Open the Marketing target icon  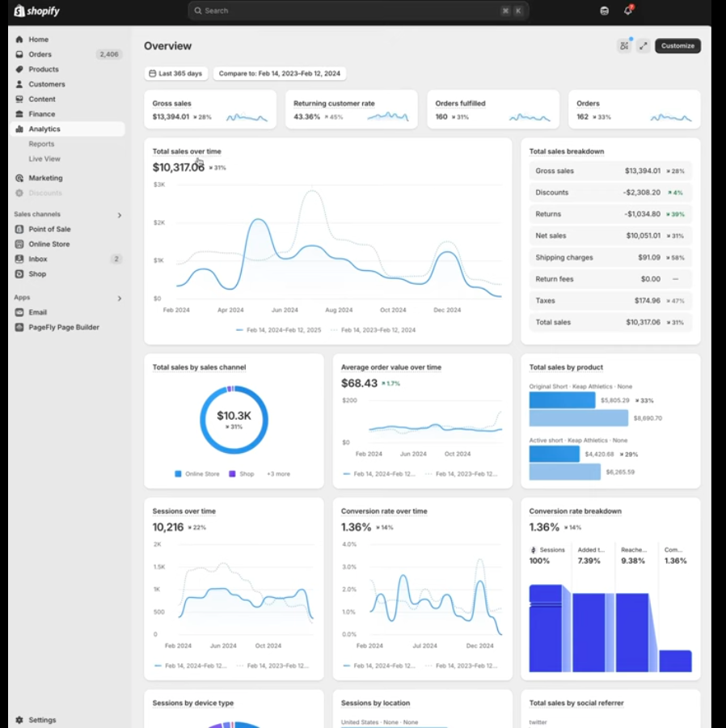pyautogui.click(x=20, y=178)
